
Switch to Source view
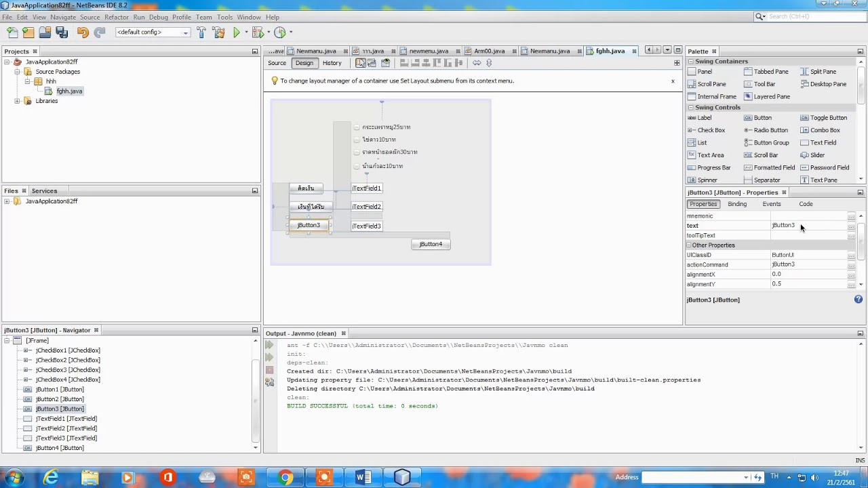(277, 63)
